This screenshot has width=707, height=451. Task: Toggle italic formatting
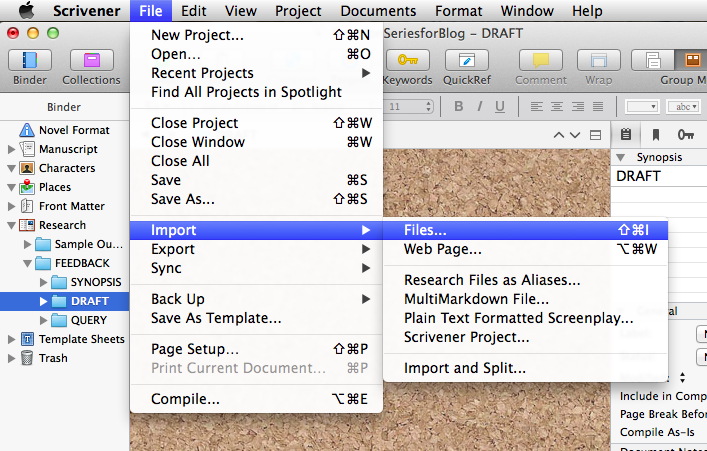(x=479, y=106)
